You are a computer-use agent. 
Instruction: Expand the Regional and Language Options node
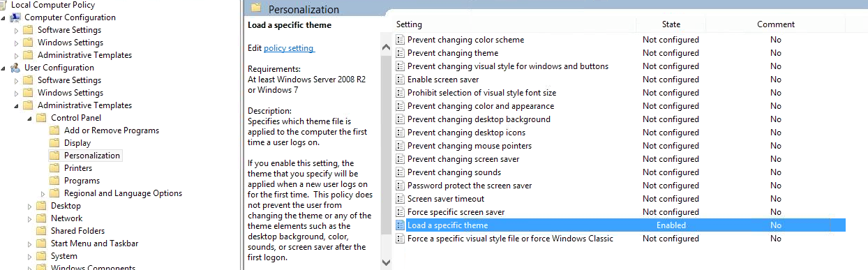(43, 193)
